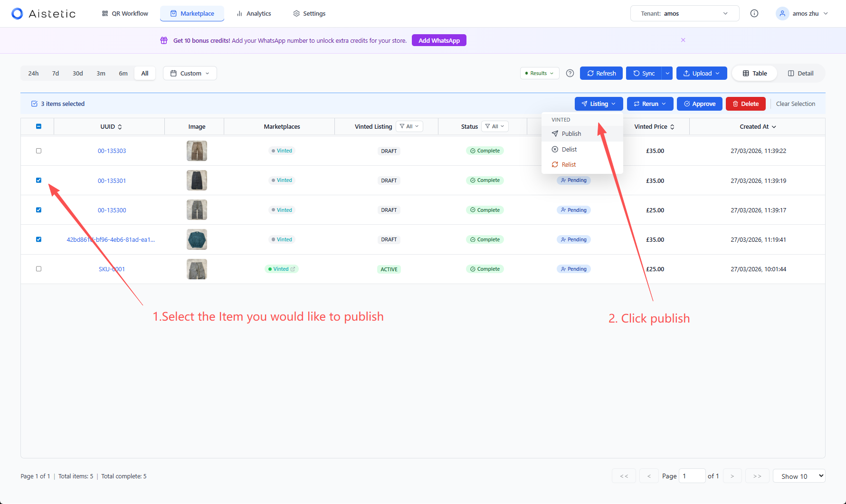Click Clear Selection
This screenshot has width=846, height=504.
(795, 104)
